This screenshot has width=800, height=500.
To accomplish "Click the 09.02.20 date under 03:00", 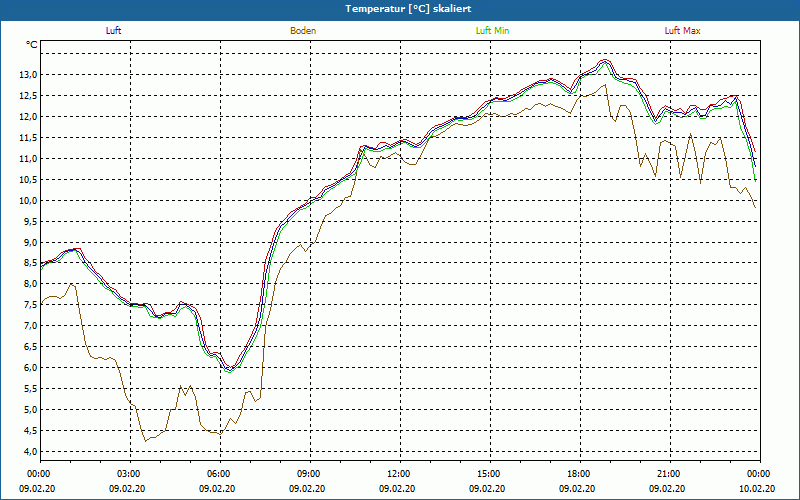I will click(127, 489).
